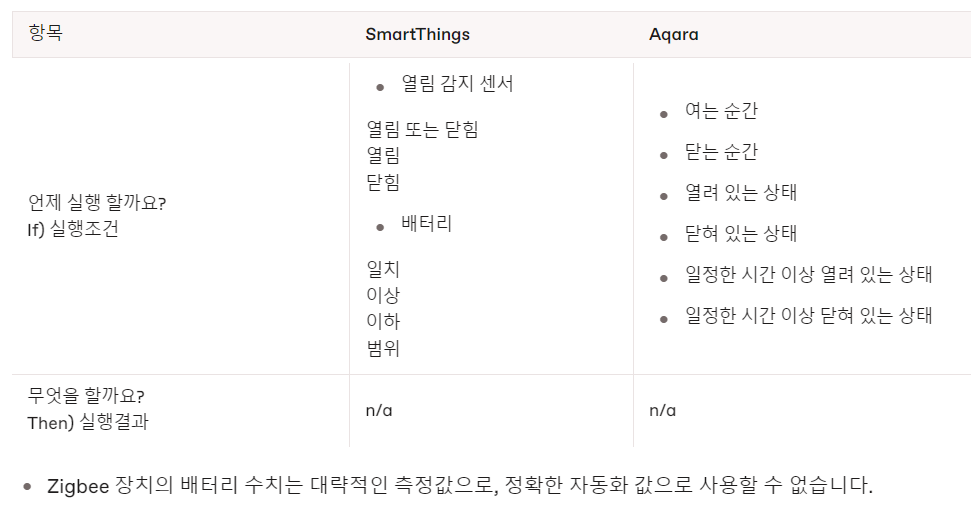Click the 언제 실행 할까요? row label
This screenshot has width=971, height=515.
pos(97,203)
